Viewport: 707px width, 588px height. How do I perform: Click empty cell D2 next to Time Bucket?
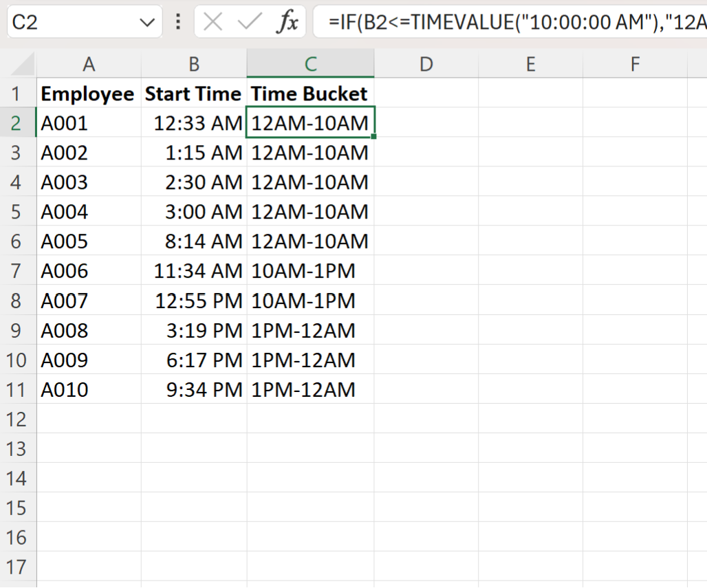[426, 122]
